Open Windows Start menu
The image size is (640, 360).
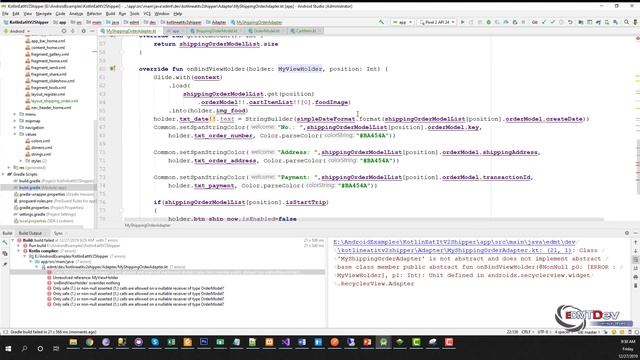click(x=8, y=349)
